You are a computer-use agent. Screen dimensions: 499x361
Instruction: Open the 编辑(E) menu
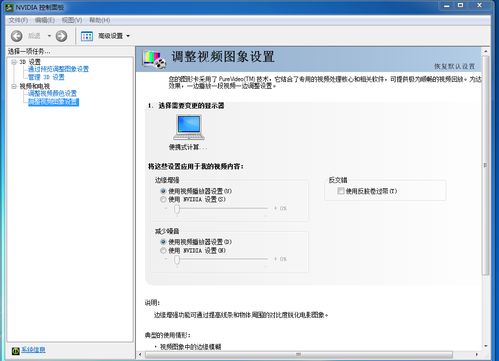[x=45, y=20]
